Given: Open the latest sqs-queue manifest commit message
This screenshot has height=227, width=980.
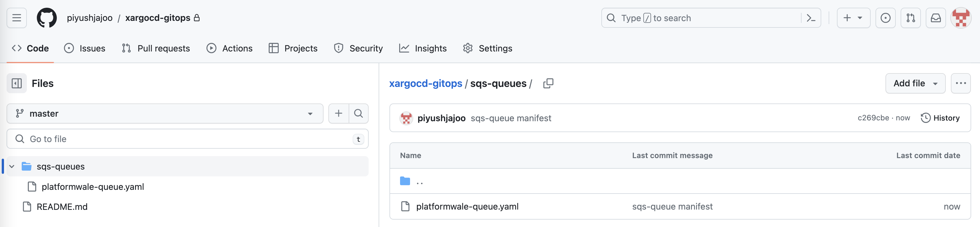Looking at the screenshot, I should [511, 118].
